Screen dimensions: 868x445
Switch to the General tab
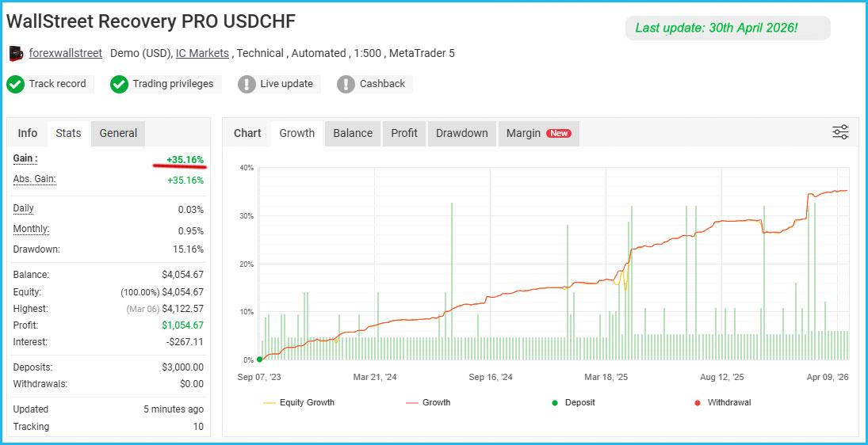pyautogui.click(x=118, y=133)
